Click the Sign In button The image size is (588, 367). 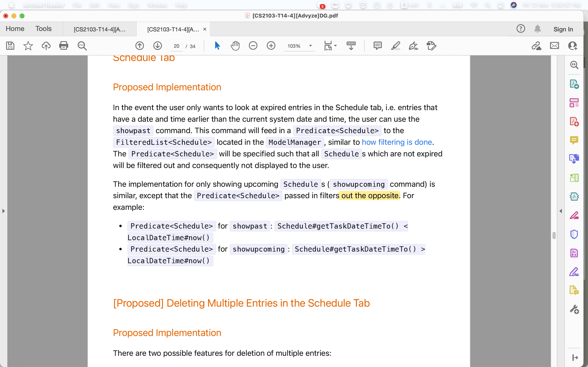[563, 29]
